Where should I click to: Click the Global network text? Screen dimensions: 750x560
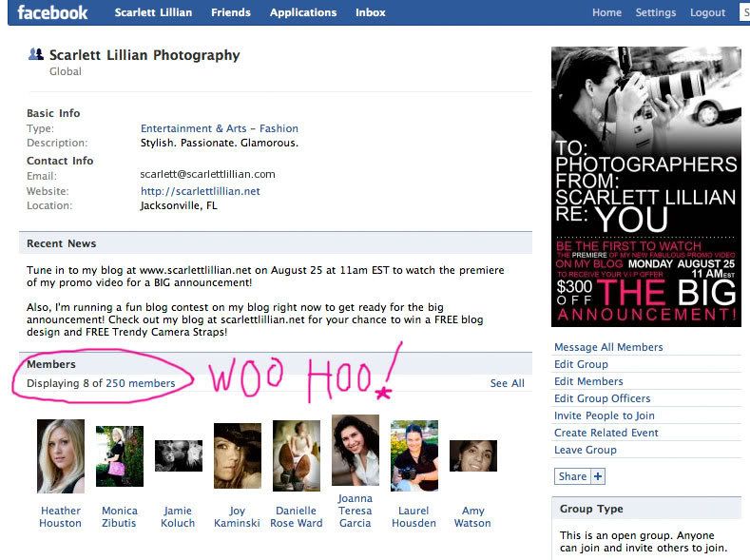[66, 71]
